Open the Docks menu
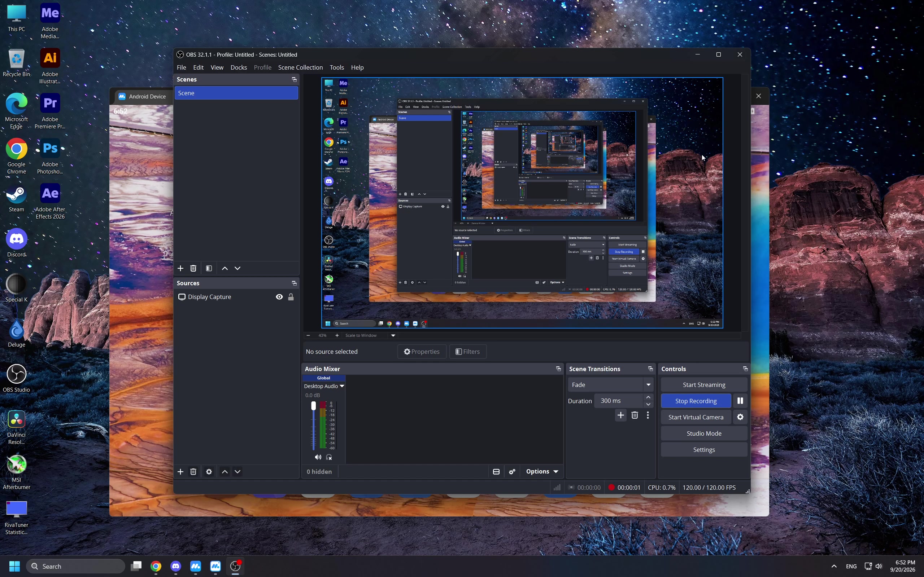Image resolution: width=924 pixels, height=577 pixels. (x=239, y=67)
